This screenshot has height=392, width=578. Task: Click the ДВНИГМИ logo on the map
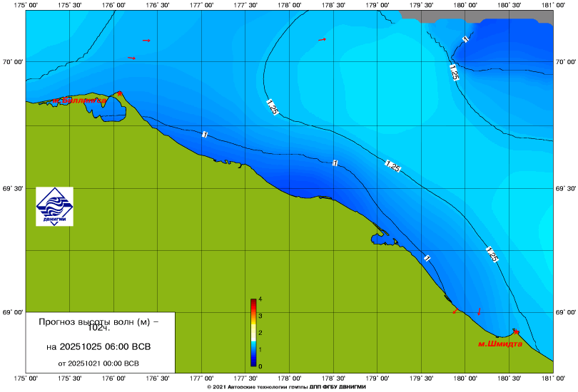(54, 207)
